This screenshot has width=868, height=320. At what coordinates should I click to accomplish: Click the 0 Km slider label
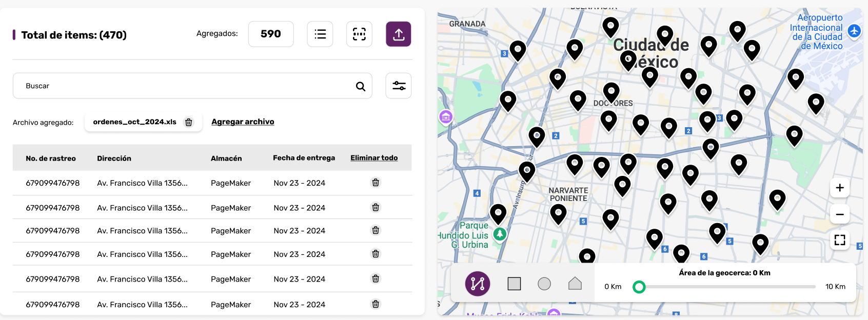click(x=613, y=287)
